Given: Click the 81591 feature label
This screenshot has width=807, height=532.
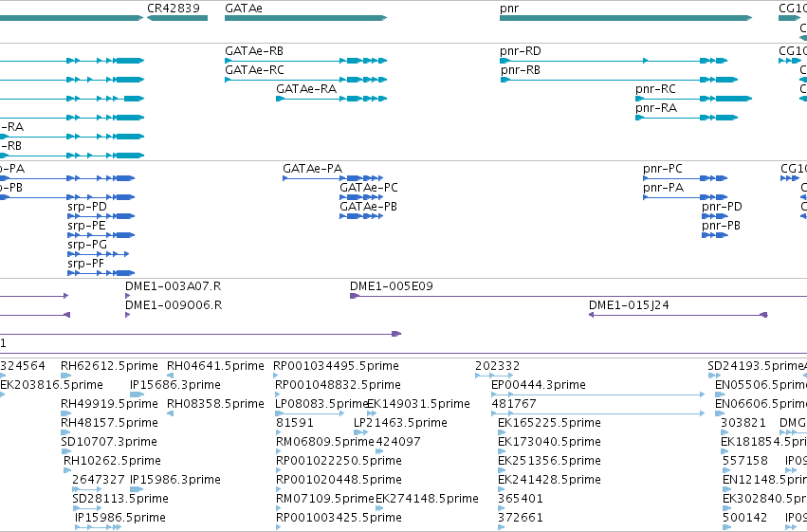Looking at the screenshot, I should tap(294, 424).
